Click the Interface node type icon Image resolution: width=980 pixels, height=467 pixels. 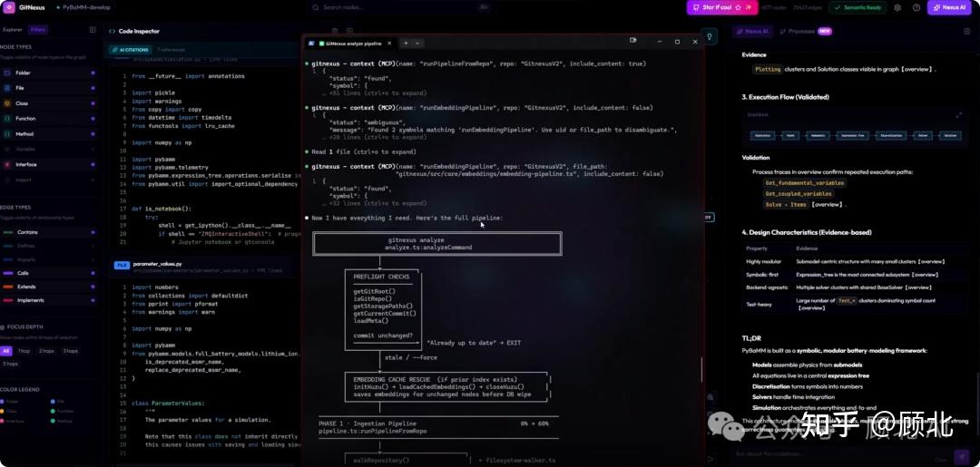(7, 165)
